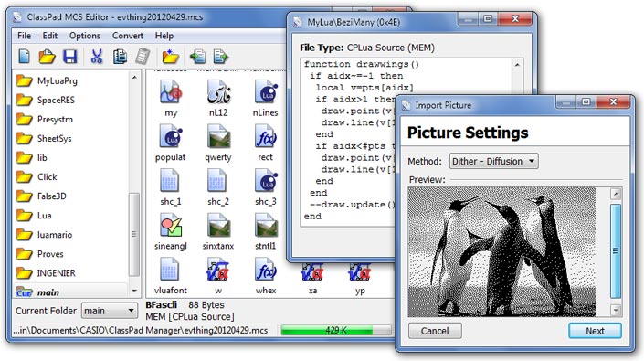Image resolution: width=644 pixels, height=361 pixels.
Task: Select the populat Lua file icon
Action: point(171,137)
